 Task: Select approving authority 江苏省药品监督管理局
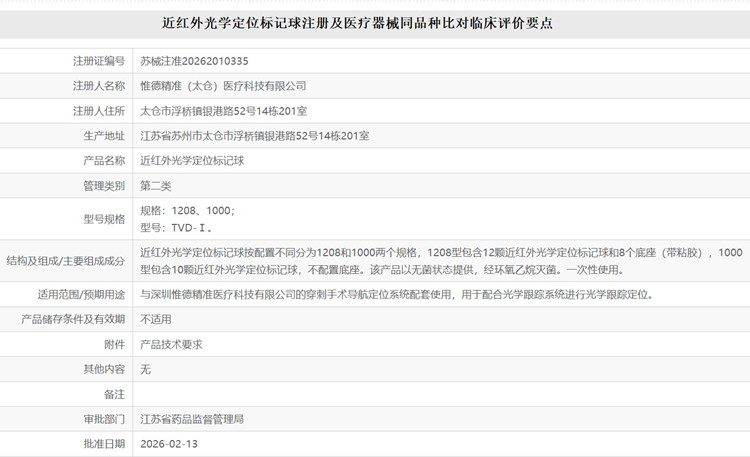(x=192, y=419)
